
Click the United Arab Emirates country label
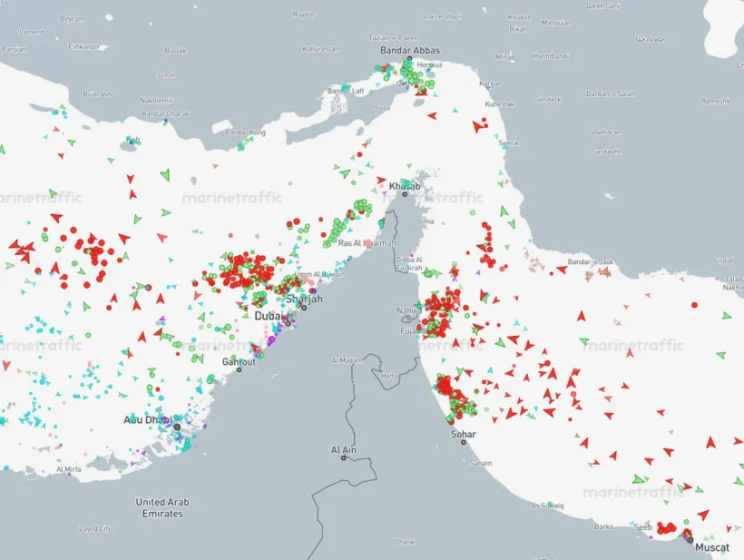click(x=162, y=506)
